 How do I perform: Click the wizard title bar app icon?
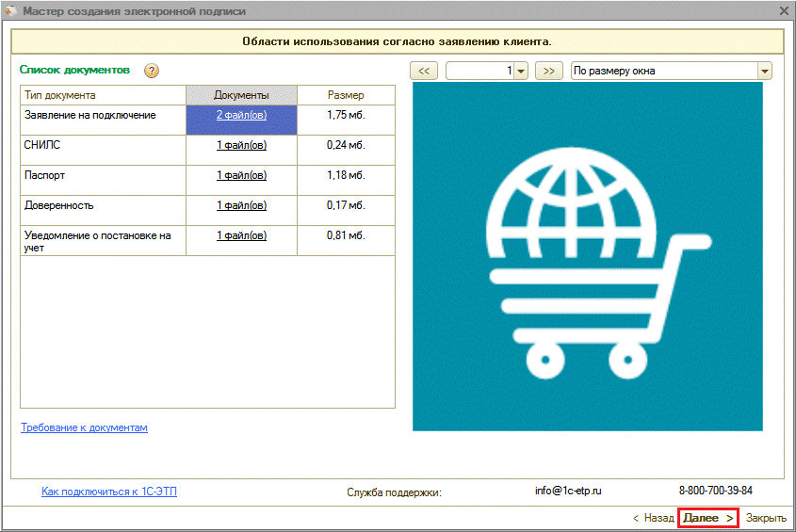click(10, 10)
